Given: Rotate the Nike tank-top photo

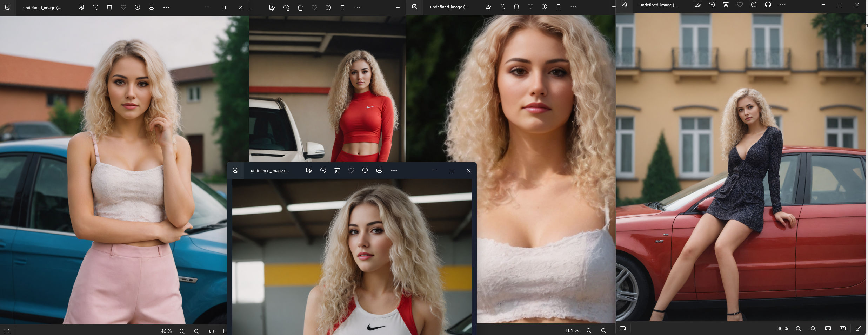Looking at the screenshot, I should tap(323, 170).
